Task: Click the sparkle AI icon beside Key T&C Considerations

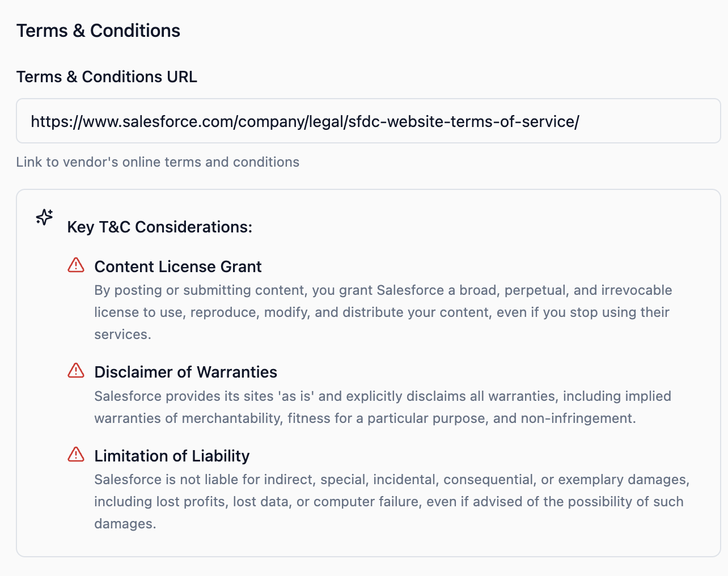Action: 44,217
